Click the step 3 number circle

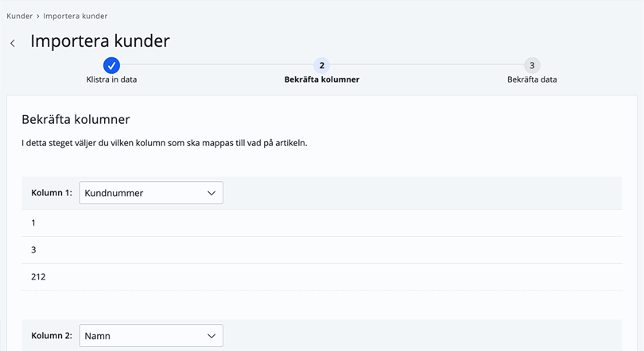point(532,65)
